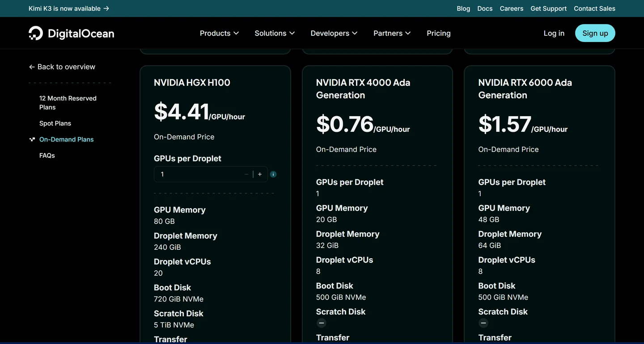Go to the Pricing page
Image resolution: width=644 pixels, height=344 pixels.
(x=439, y=33)
